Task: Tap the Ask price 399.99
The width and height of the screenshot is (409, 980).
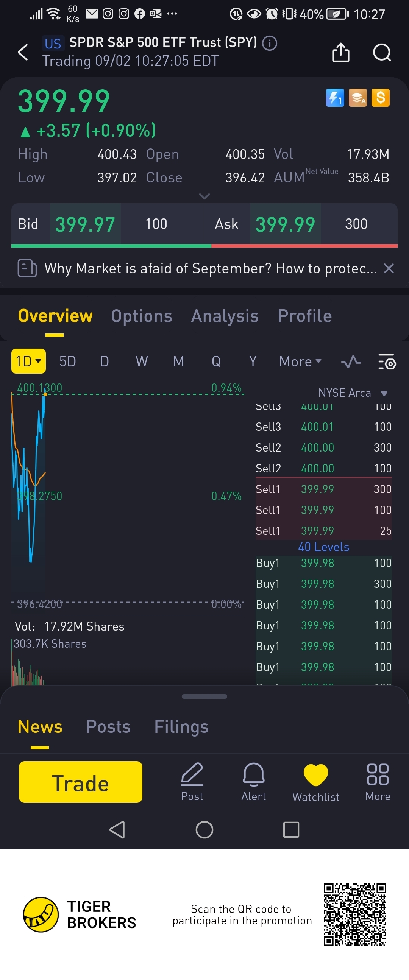Action: pyautogui.click(x=285, y=224)
